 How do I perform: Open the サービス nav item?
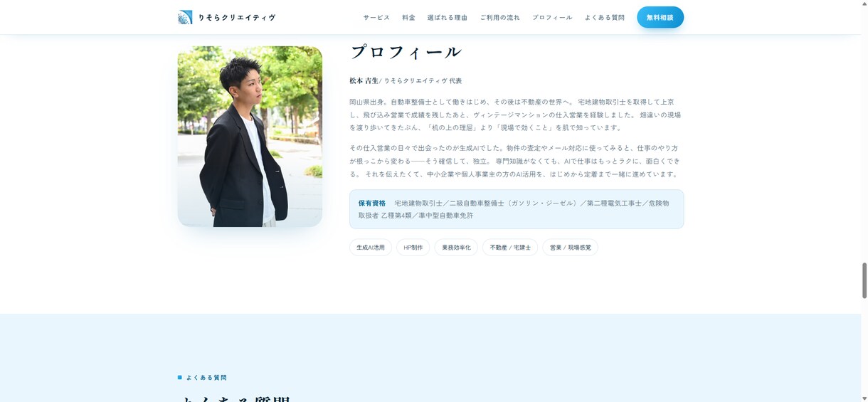[x=376, y=17]
